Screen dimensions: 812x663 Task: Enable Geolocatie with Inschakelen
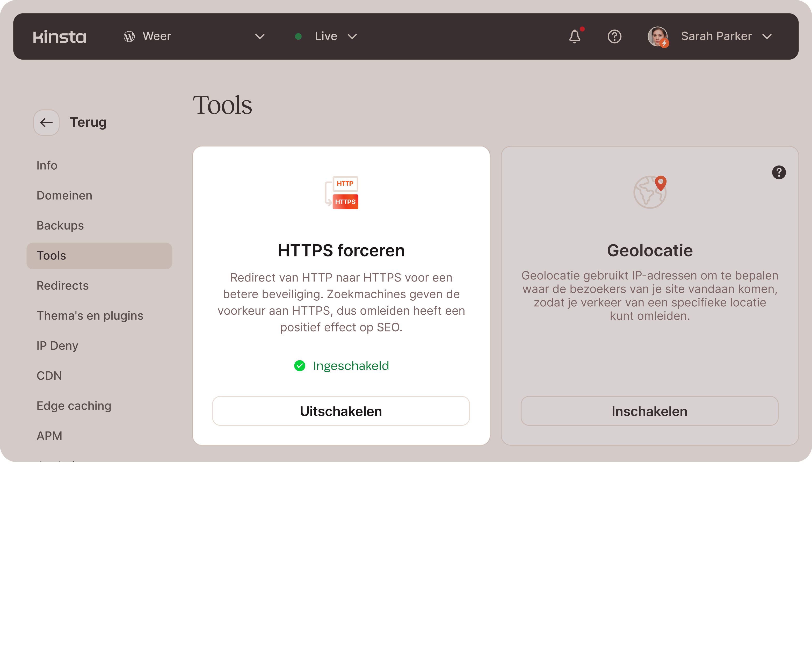tap(649, 411)
